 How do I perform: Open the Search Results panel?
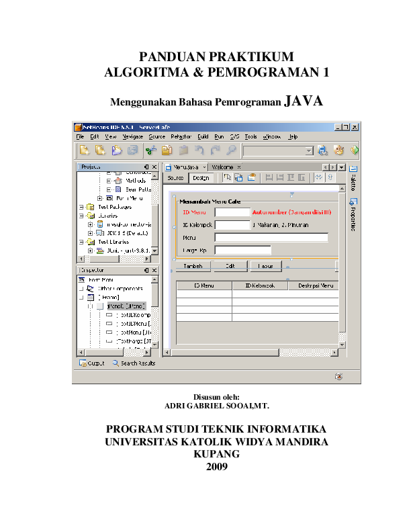click(x=134, y=363)
